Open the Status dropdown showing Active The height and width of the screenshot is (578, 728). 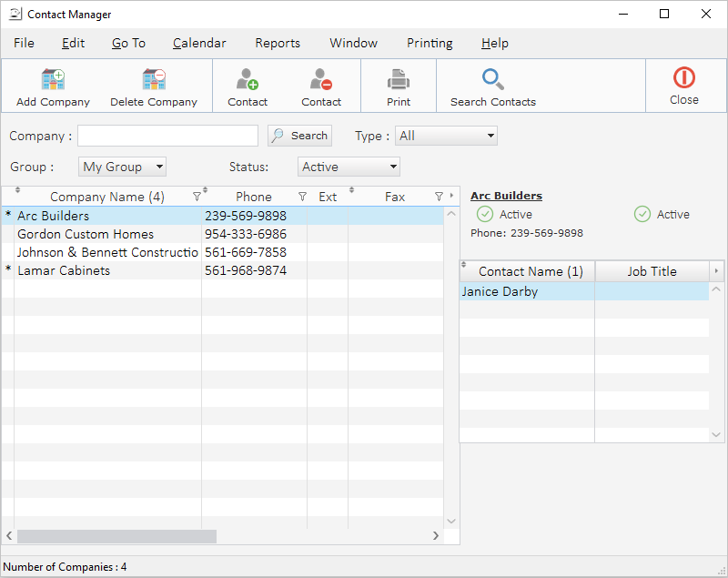pyautogui.click(x=349, y=167)
